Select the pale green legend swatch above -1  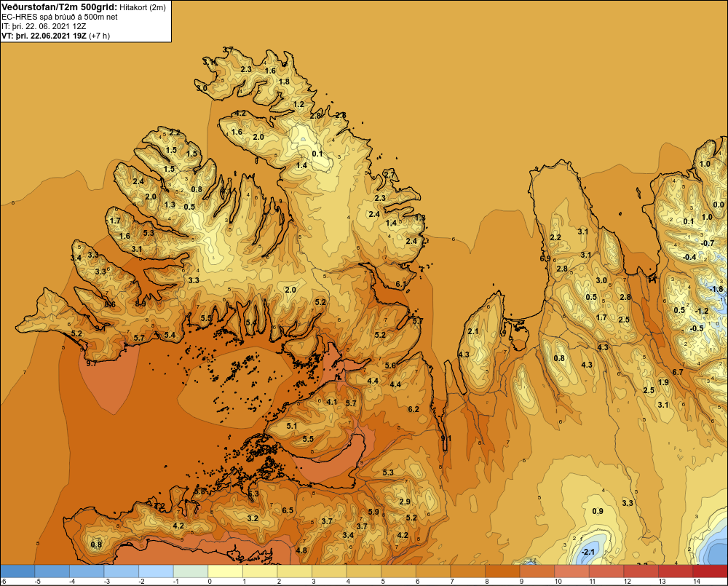(x=191, y=571)
